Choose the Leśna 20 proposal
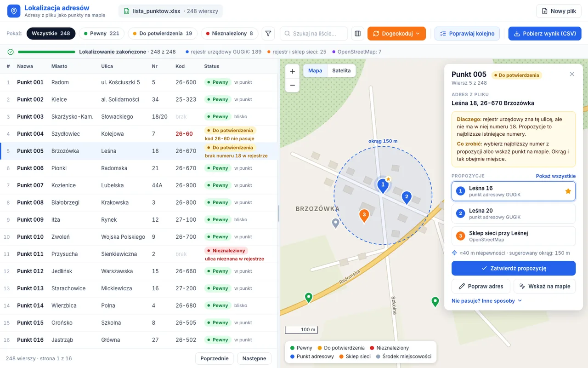Screen dimensions: 588x368 click(514, 213)
